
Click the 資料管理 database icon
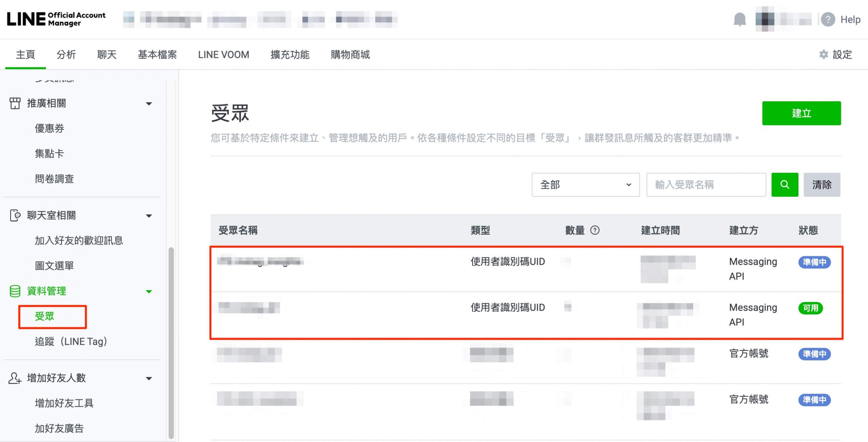[15, 291]
